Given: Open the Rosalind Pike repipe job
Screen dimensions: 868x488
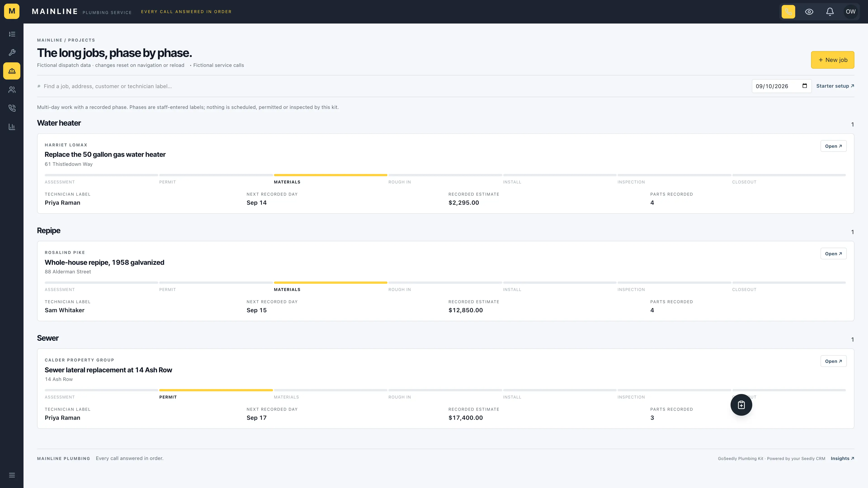Looking at the screenshot, I should 833,253.
